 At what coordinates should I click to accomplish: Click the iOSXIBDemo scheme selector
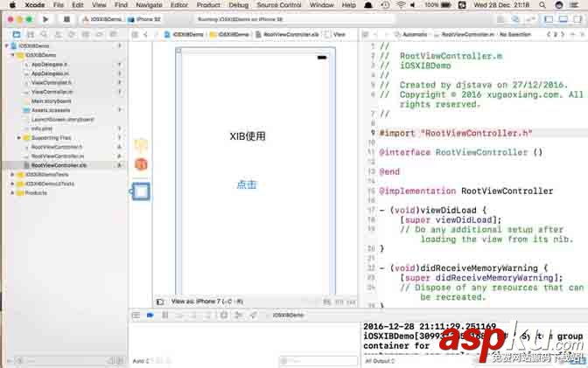102,19
